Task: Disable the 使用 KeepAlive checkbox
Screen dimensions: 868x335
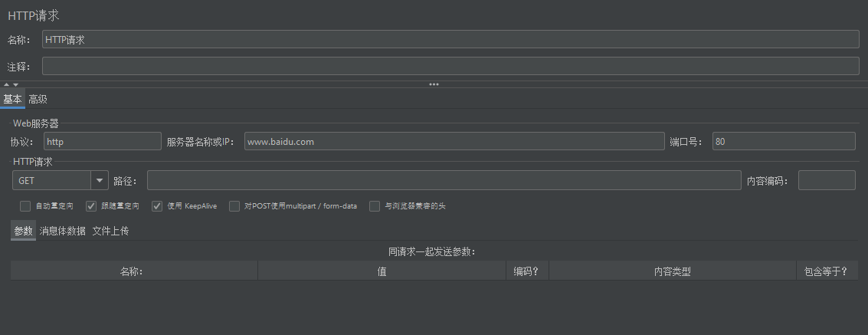Action: (157, 206)
